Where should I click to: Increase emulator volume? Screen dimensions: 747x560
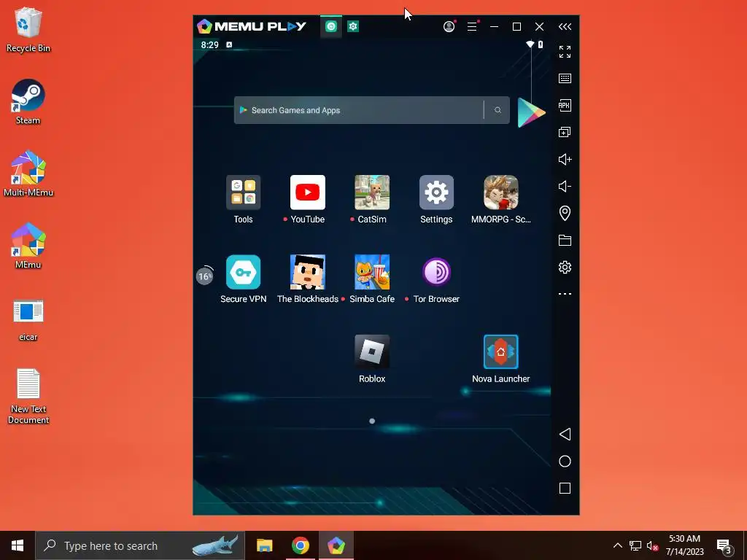click(565, 159)
